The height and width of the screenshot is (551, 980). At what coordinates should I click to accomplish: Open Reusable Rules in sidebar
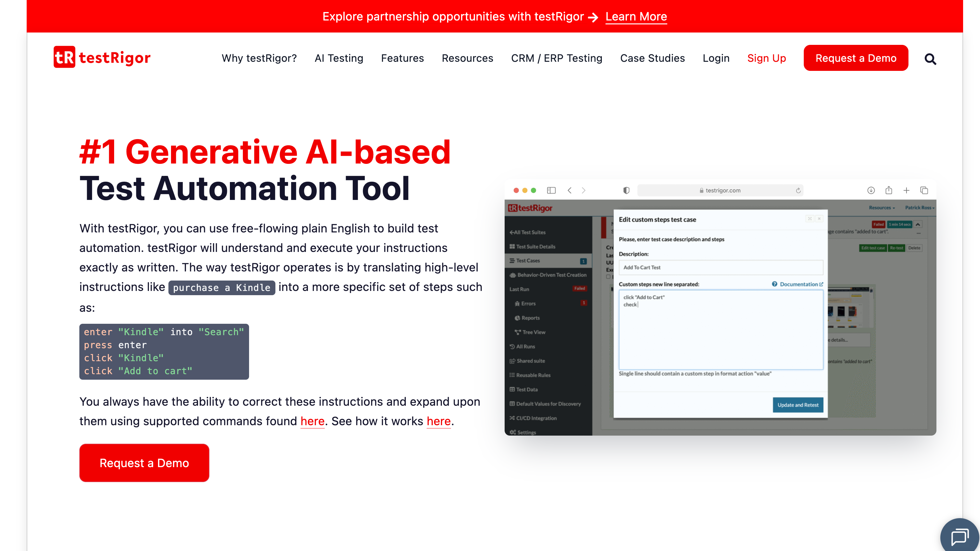(x=530, y=375)
